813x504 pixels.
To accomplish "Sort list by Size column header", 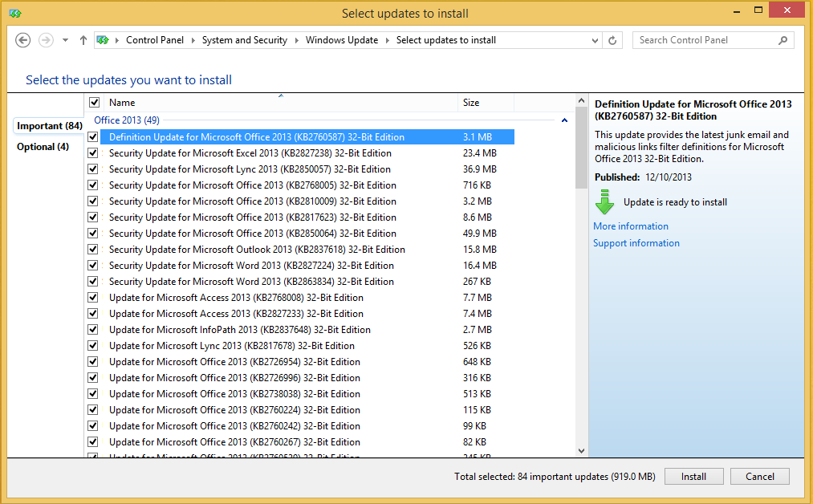I will point(486,103).
